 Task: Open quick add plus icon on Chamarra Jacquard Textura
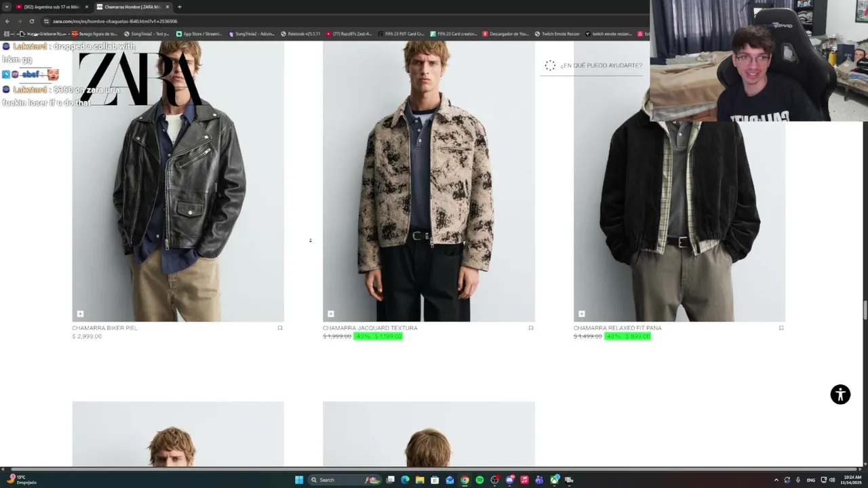click(x=331, y=314)
